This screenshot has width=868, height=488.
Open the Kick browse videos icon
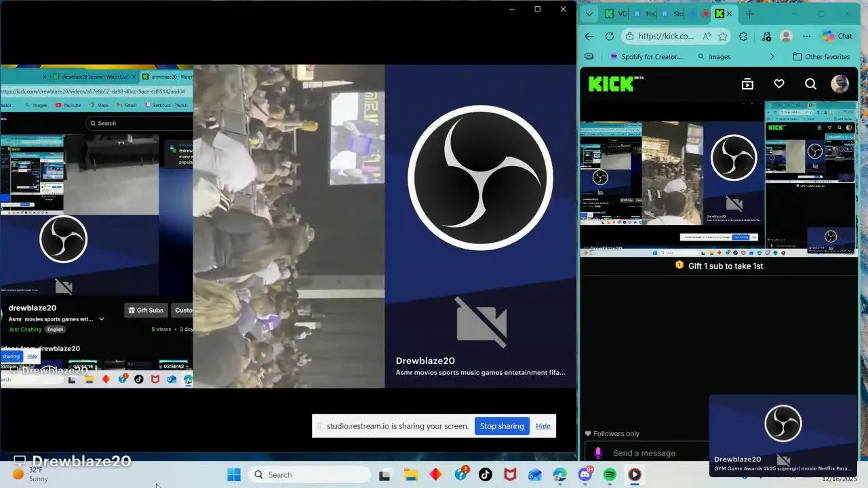[747, 84]
